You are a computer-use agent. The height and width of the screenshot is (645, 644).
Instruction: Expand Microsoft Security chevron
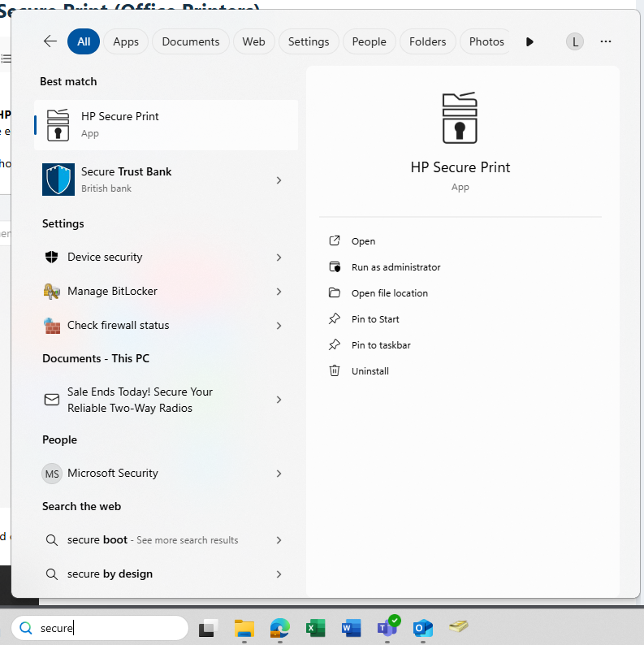click(x=279, y=474)
